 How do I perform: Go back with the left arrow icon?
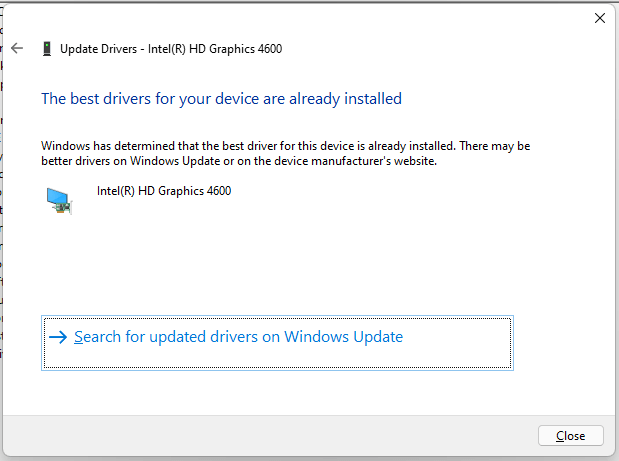point(17,49)
